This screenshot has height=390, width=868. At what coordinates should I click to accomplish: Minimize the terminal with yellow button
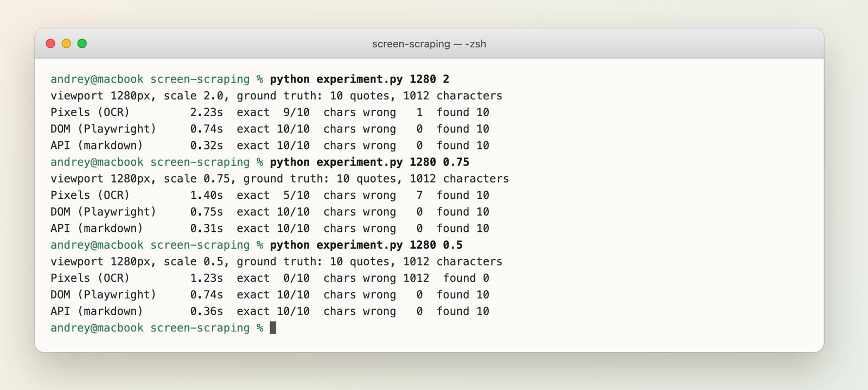pos(66,43)
